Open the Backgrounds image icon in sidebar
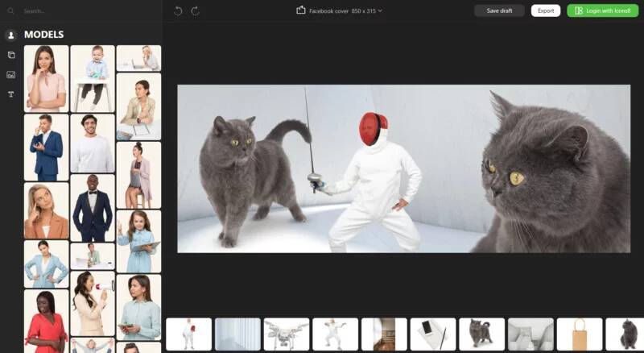644x353 pixels. (x=11, y=75)
